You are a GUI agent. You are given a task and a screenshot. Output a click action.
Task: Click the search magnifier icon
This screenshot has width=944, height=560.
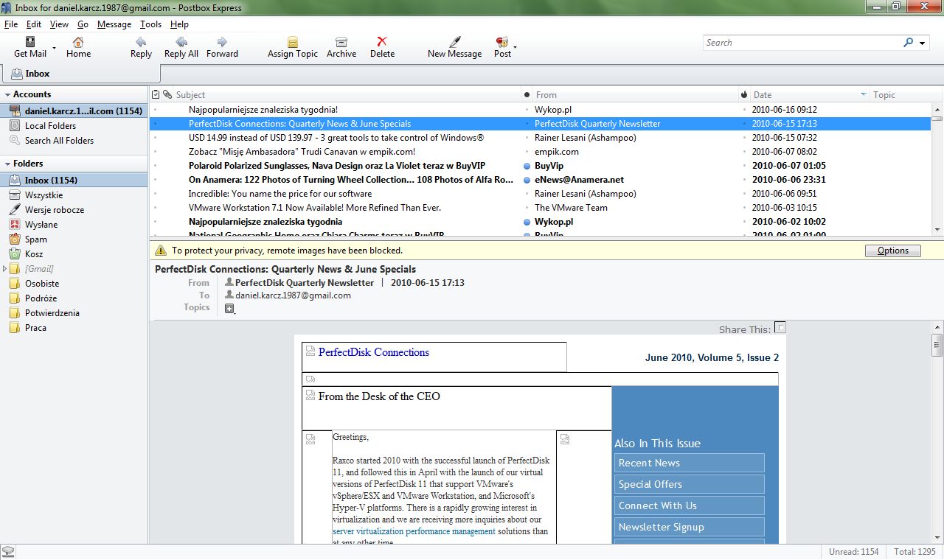[x=909, y=43]
